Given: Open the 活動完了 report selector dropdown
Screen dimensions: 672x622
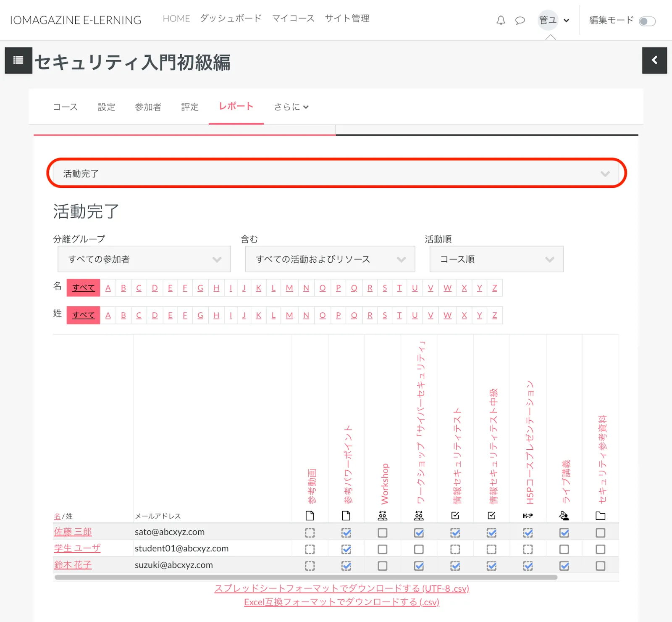Looking at the screenshot, I should click(336, 174).
